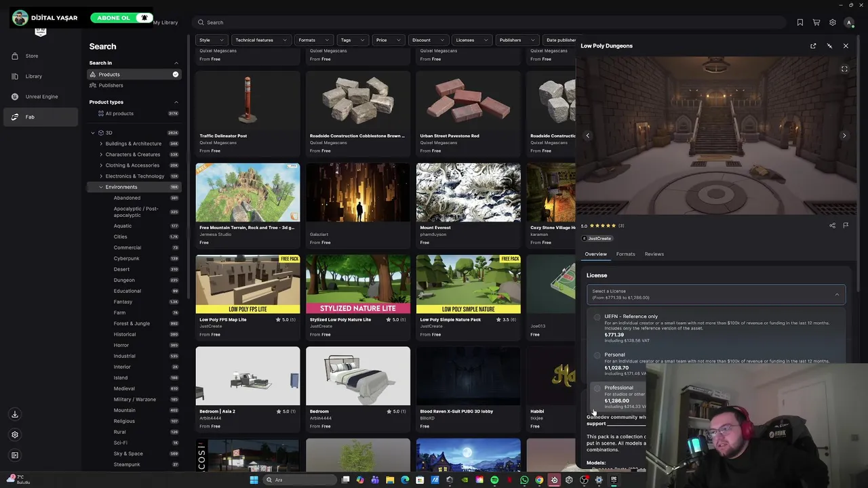Close the Low Poly Dungeons detail panel

tap(846, 46)
